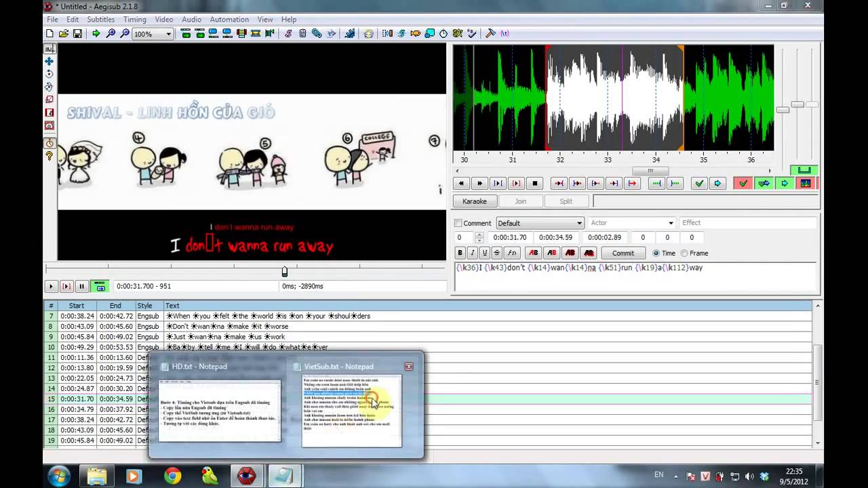
Task: Click the video seek slider handle
Action: (285, 272)
